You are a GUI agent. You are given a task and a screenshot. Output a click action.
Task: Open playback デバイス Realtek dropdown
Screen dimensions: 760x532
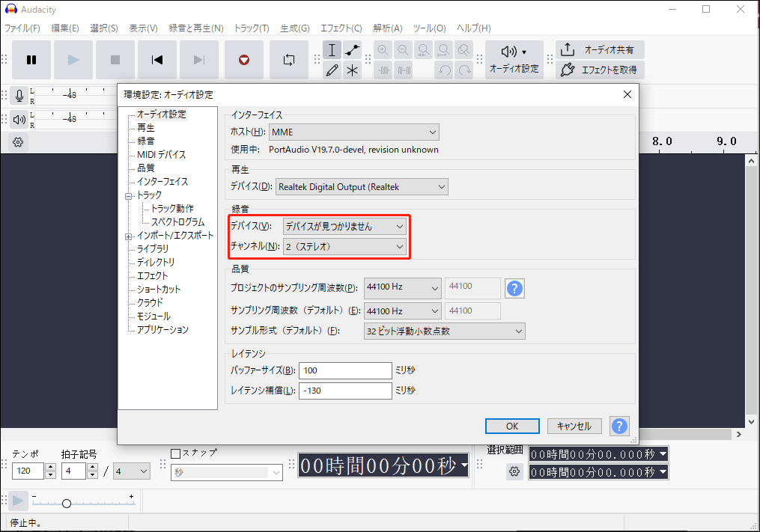[x=362, y=187]
